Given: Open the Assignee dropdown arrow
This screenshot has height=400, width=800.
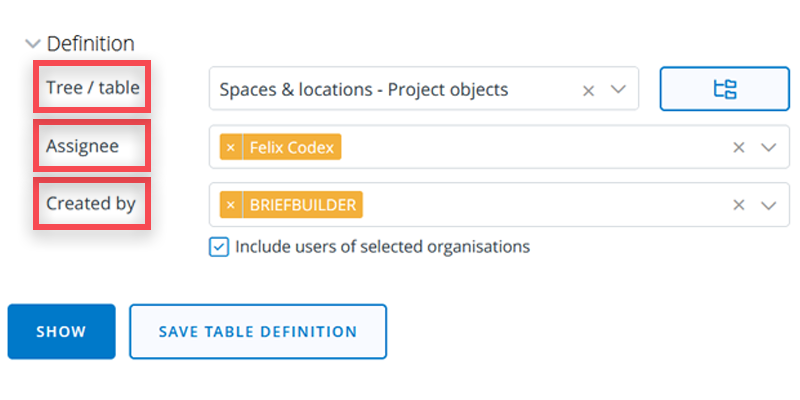Looking at the screenshot, I should coord(768,148).
